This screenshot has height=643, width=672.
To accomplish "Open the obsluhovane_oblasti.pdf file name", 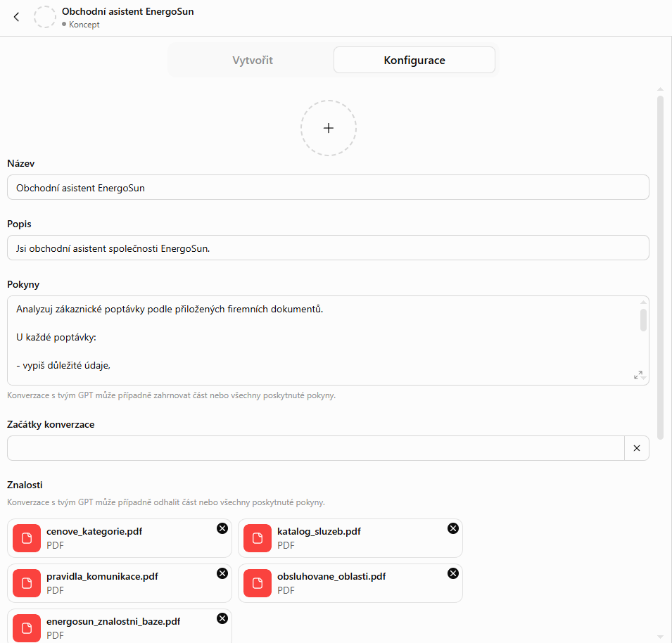I will point(331,577).
